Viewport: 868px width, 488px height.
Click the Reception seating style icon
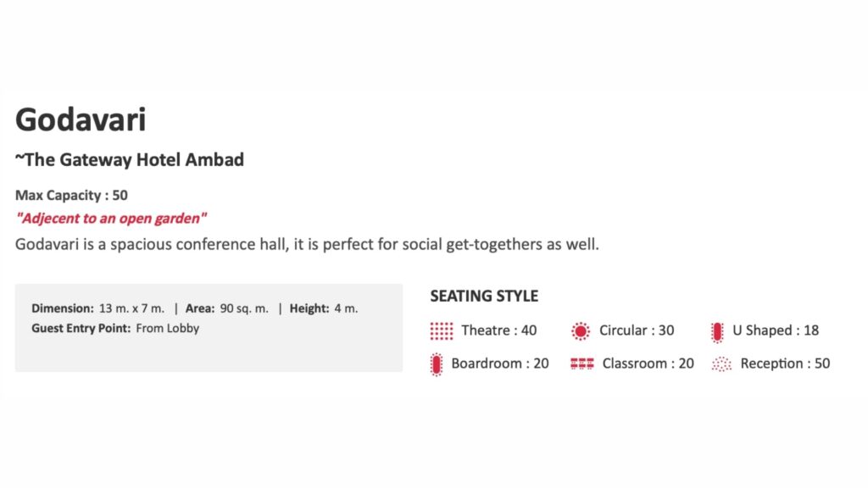click(x=721, y=364)
